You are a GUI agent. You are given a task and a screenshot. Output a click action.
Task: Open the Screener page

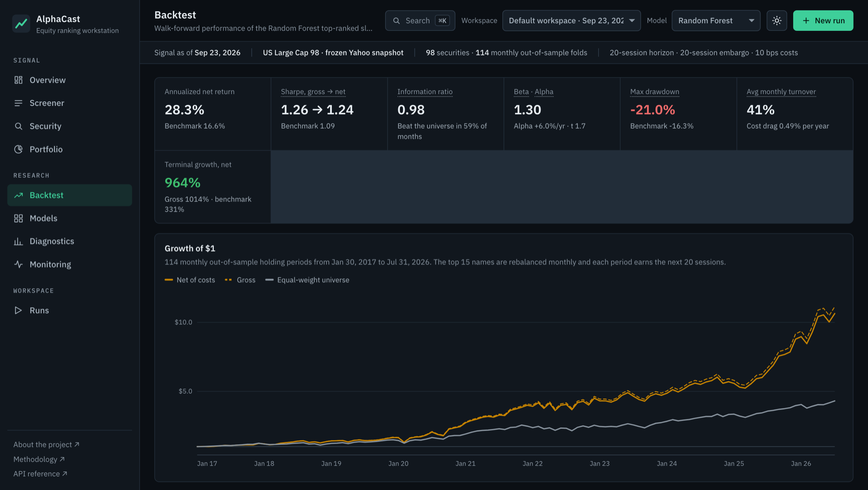tap(69, 103)
